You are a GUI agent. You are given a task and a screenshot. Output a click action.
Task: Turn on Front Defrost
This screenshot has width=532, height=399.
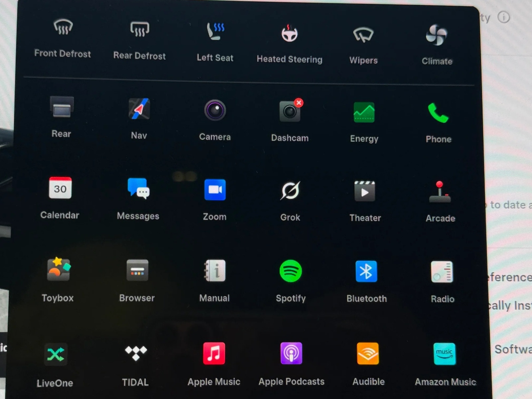pos(63,27)
